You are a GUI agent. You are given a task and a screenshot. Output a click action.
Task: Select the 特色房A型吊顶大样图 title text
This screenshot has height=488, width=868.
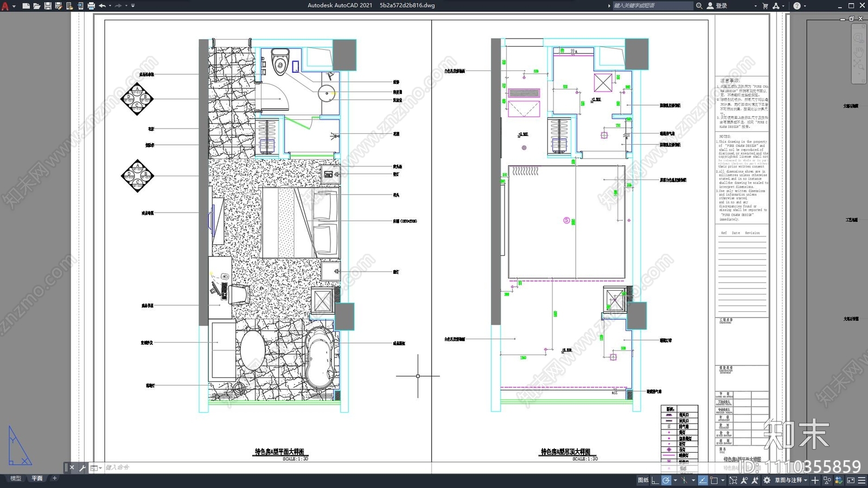(565, 452)
